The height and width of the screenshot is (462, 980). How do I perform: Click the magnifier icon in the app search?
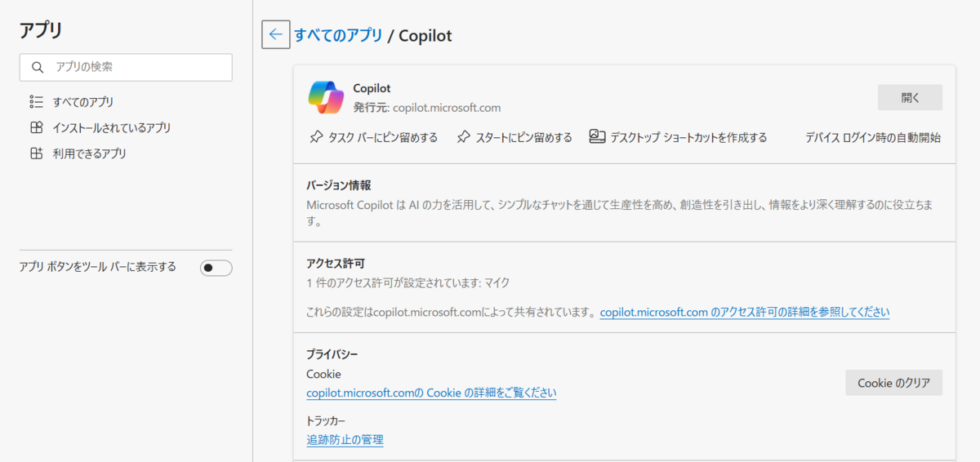[x=37, y=67]
